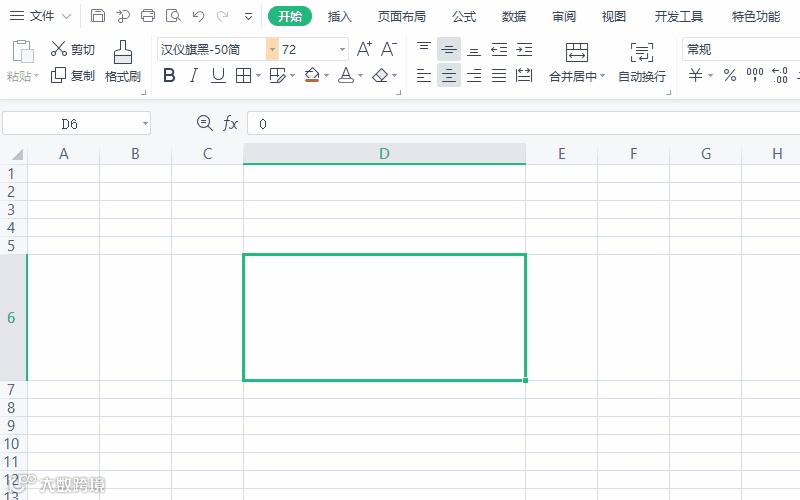
Task: Click the Paste clipboard icon
Action: click(x=22, y=52)
